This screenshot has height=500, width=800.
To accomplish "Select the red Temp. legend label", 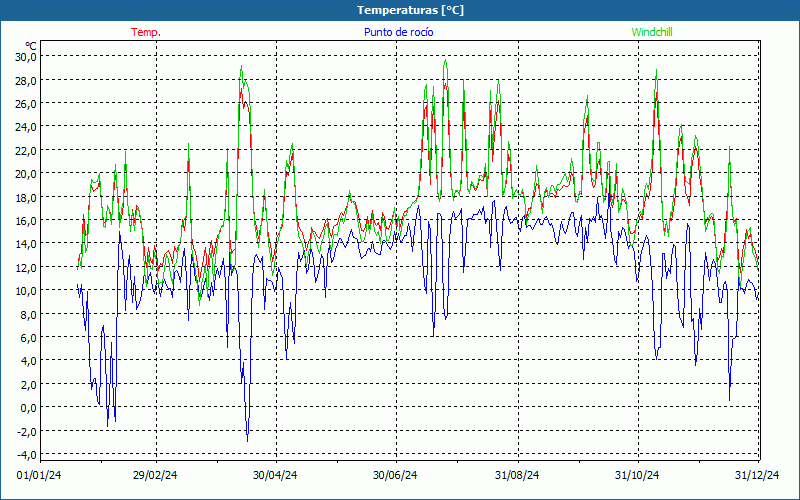I will [146, 32].
